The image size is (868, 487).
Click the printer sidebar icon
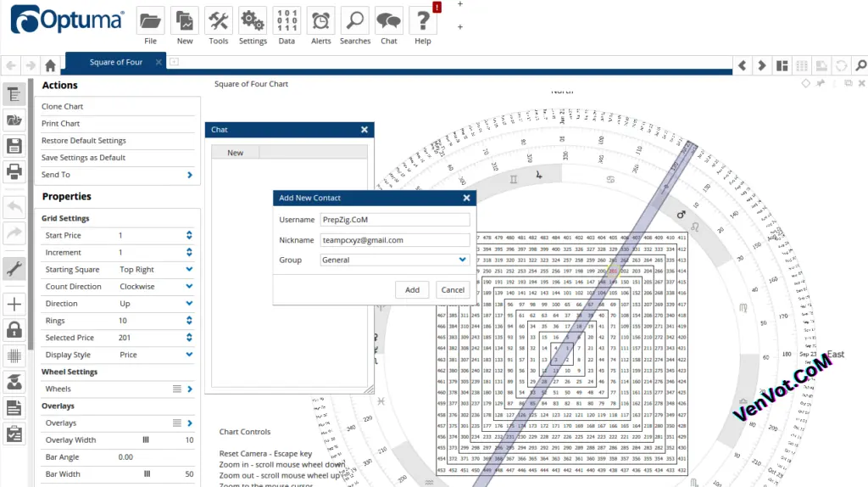tap(14, 171)
